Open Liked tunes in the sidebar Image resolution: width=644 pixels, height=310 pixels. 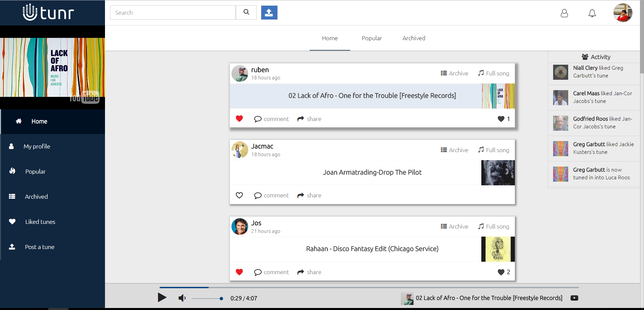click(x=40, y=222)
